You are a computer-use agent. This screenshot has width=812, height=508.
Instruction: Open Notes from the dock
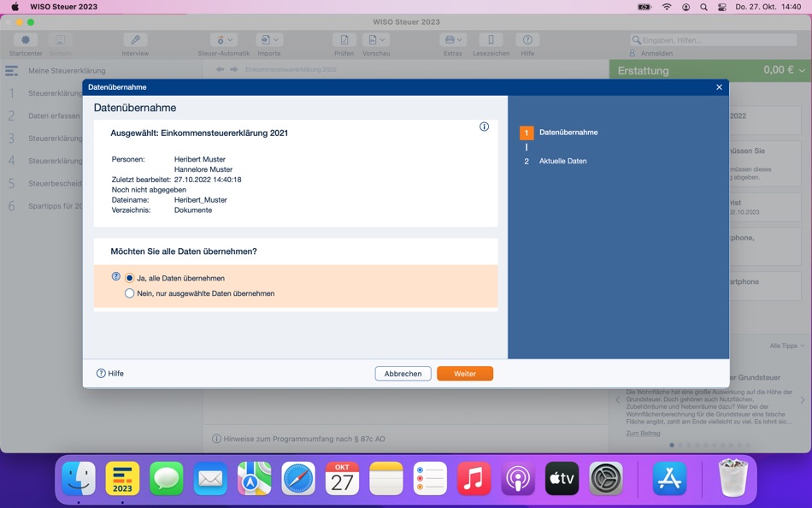click(x=386, y=478)
